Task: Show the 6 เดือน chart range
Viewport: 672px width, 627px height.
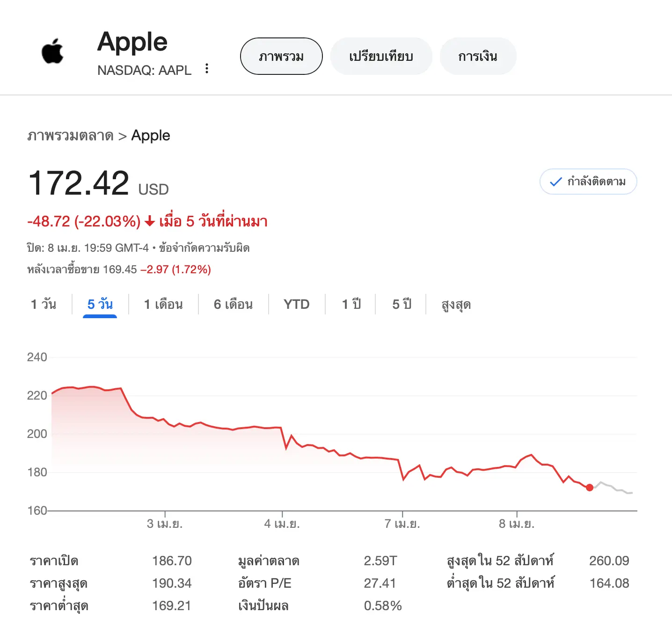Action: coord(233,305)
